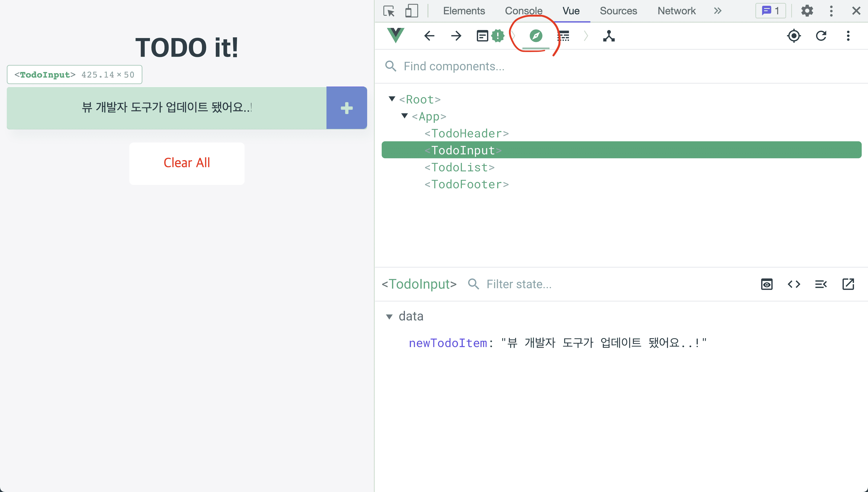Select TodoHeader in component tree
868x492 pixels.
pos(467,133)
